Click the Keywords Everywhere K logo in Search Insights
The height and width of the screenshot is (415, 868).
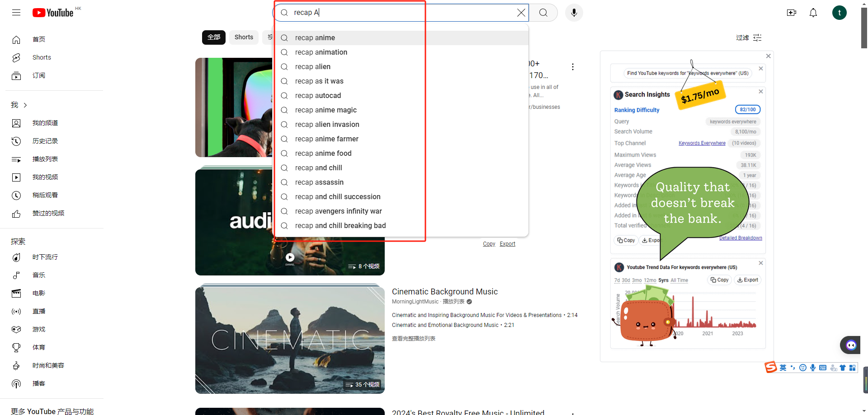pyautogui.click(x=618, y=95)
